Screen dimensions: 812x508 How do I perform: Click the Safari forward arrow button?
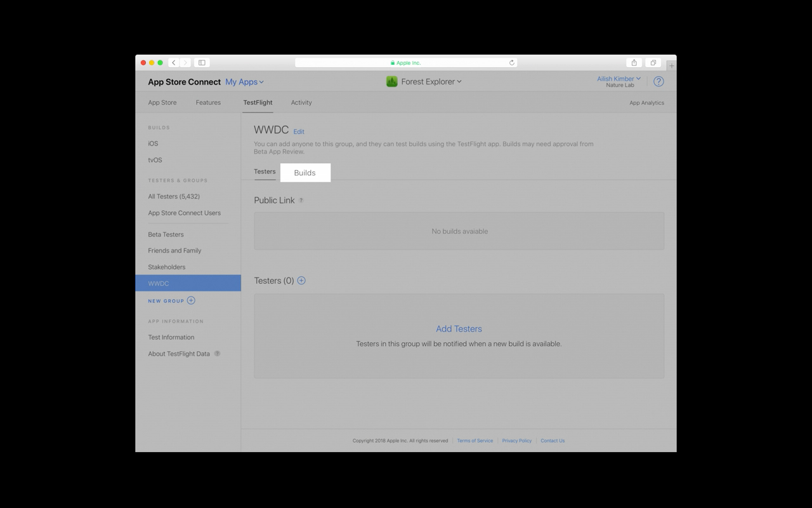pyautogui.click(x=185, y=63)
